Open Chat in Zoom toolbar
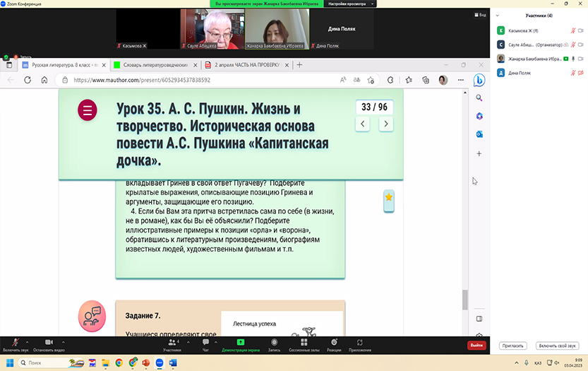 (205, 344)
